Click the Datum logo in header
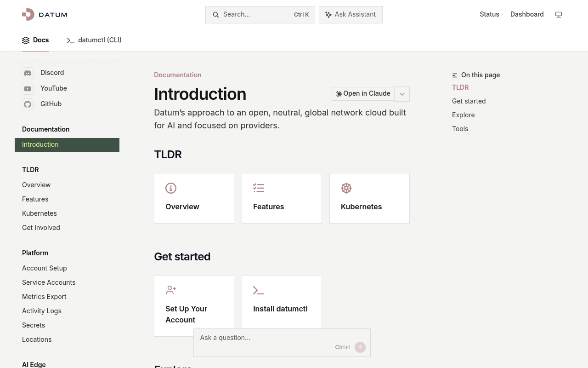This screenshot has height=368, width=588. pos(45,14)
